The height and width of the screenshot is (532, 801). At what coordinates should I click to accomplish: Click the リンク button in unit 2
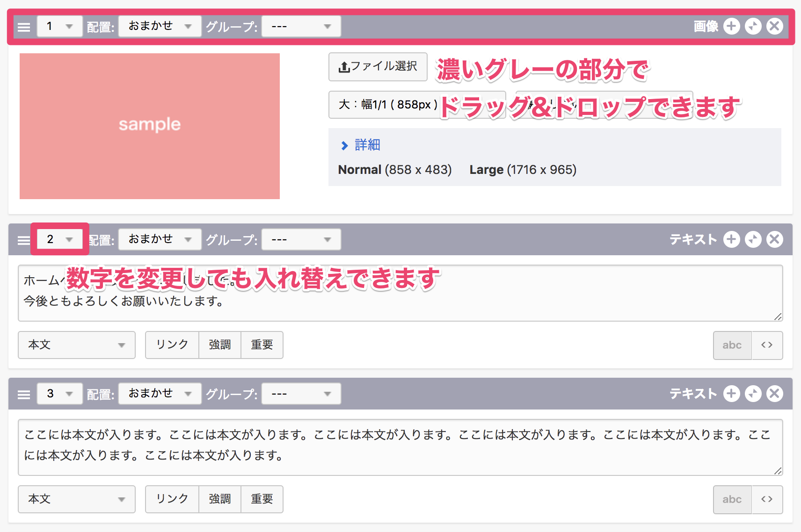pyautogui.click(x=172, y=345)
